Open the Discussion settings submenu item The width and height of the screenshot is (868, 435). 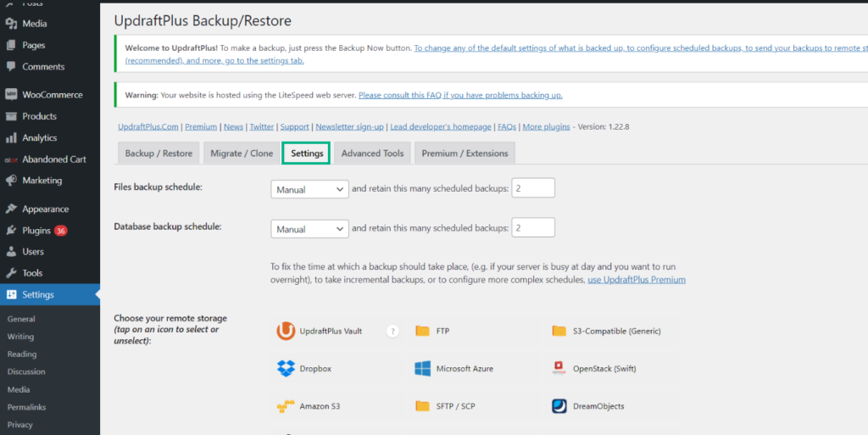pyautogui.click(x=26, y=372)
